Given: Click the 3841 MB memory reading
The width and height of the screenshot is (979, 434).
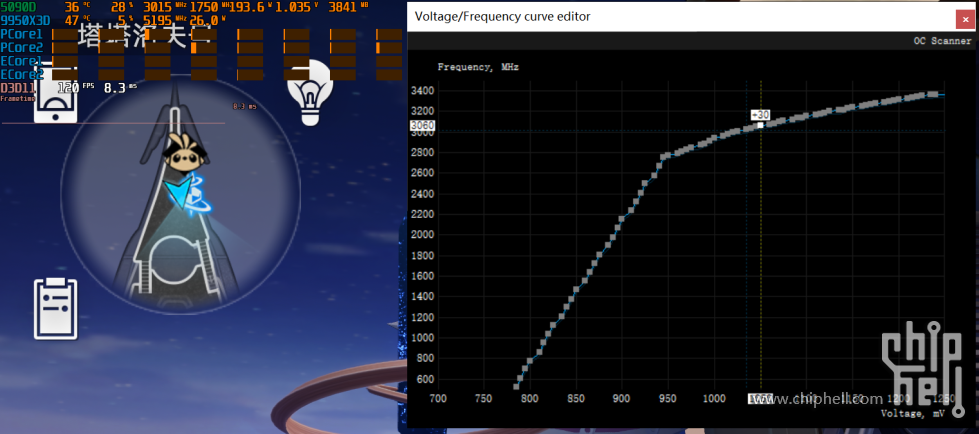Looking at the screenshot, I should (x=350, y=7).
